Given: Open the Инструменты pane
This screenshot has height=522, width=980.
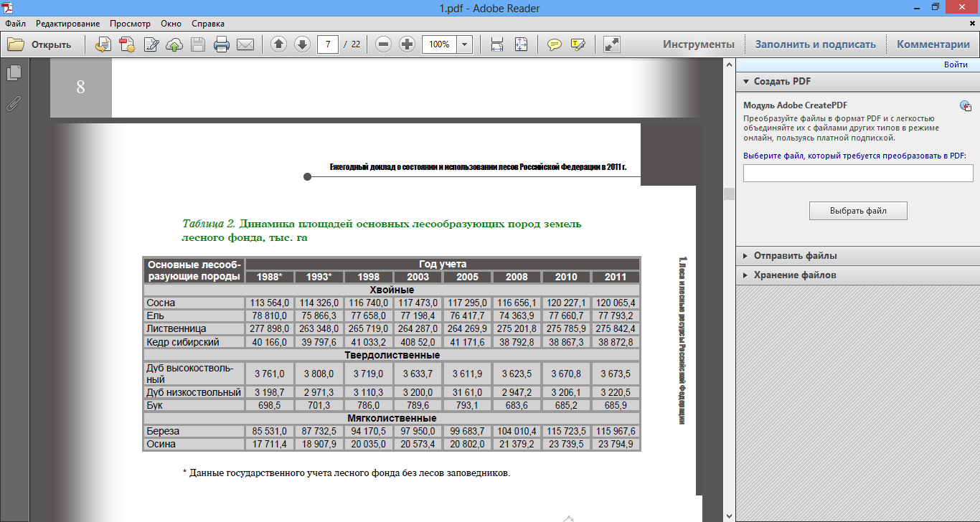Looking at the screenshot, I should pyautogui.click(x=699, y=44).
